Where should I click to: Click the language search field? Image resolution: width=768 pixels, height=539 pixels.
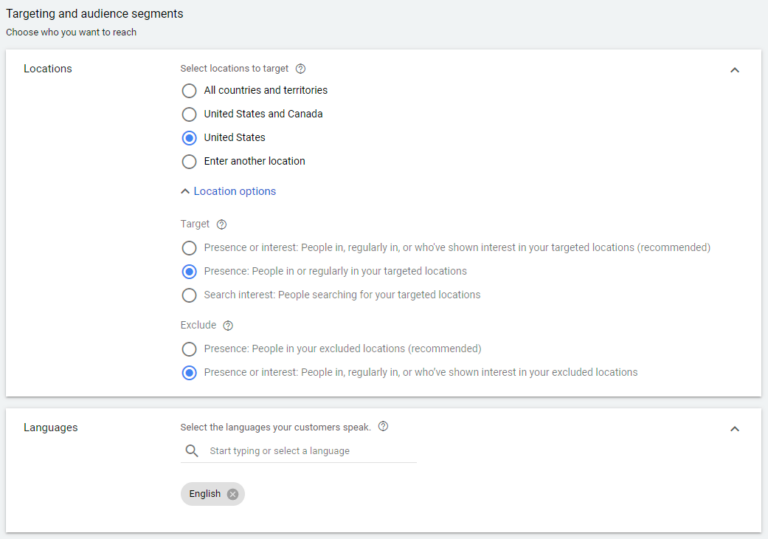pyautogui.click(x=299, y=451)
